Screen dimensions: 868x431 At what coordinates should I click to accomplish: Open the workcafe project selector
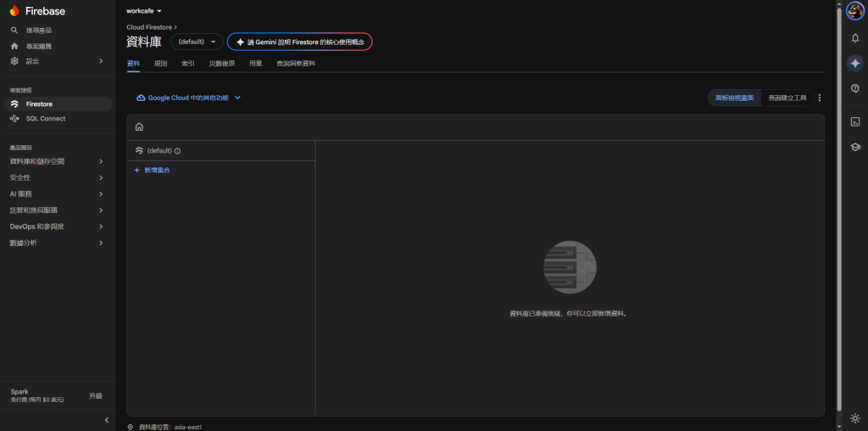144,11
